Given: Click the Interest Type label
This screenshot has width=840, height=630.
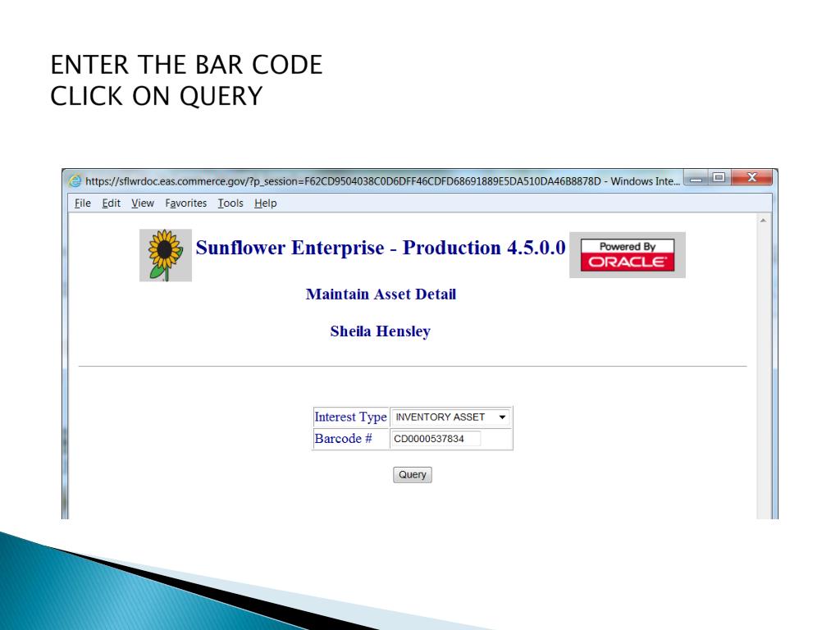Looking at the screenshot, I should pyautogui.click(x=350, y=417).
